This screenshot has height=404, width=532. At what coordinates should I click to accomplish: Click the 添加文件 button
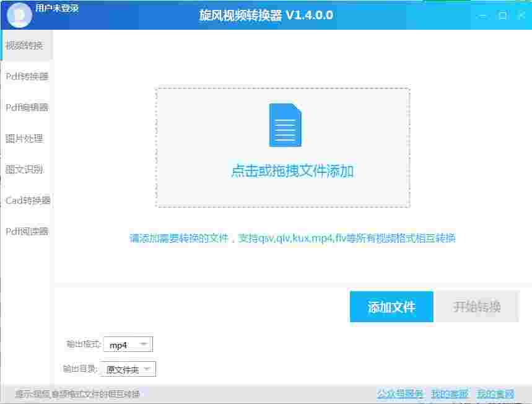391,306
